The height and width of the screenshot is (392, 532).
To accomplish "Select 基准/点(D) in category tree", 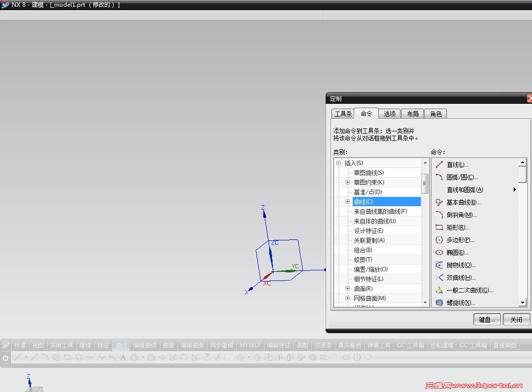I will pyautogui.click(x=368, y=192).
